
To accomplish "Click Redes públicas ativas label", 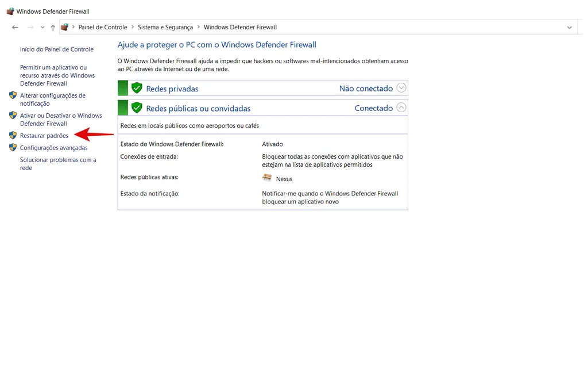I will (x=149, y=177).
